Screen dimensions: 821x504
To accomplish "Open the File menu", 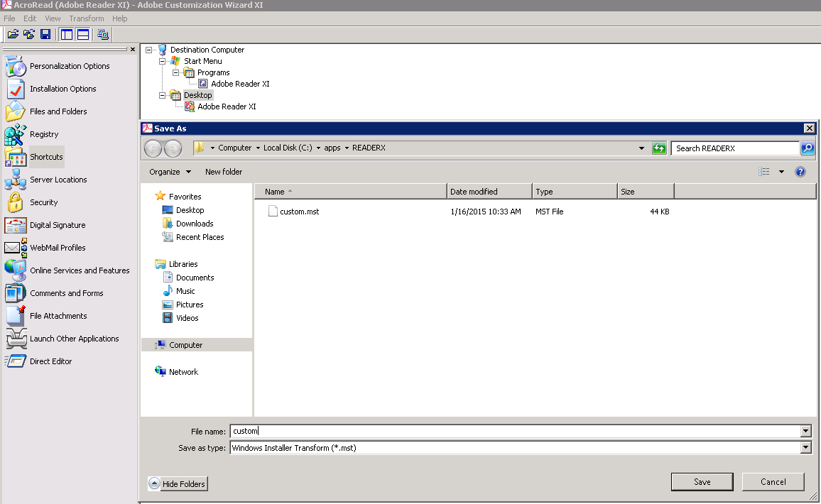I will click(x=9, y=18).
